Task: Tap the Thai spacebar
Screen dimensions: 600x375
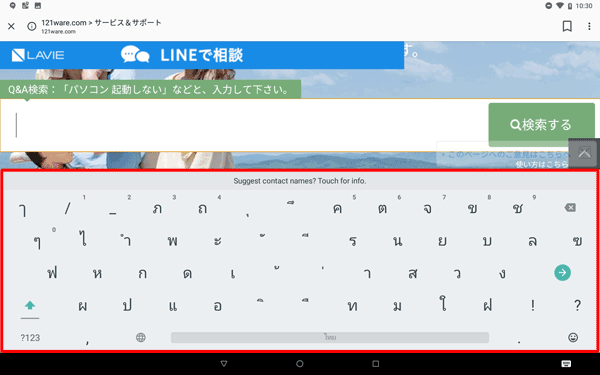Action: click(330, 337)
